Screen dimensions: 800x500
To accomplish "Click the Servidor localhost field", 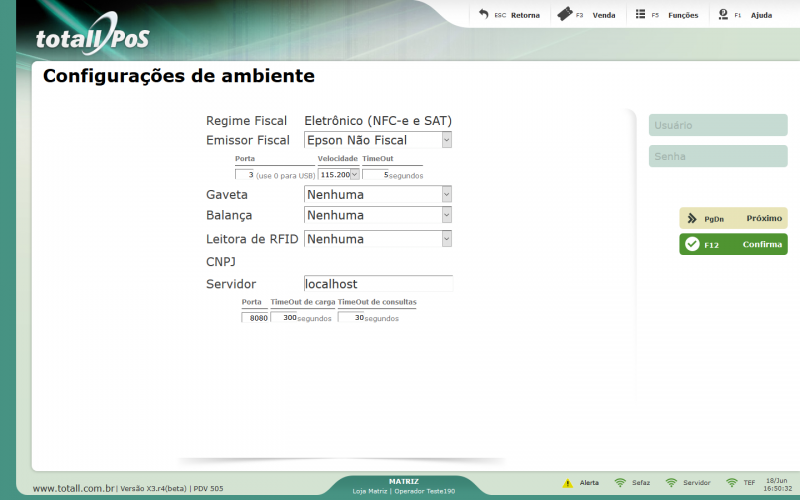I will [x=378, y=284].
